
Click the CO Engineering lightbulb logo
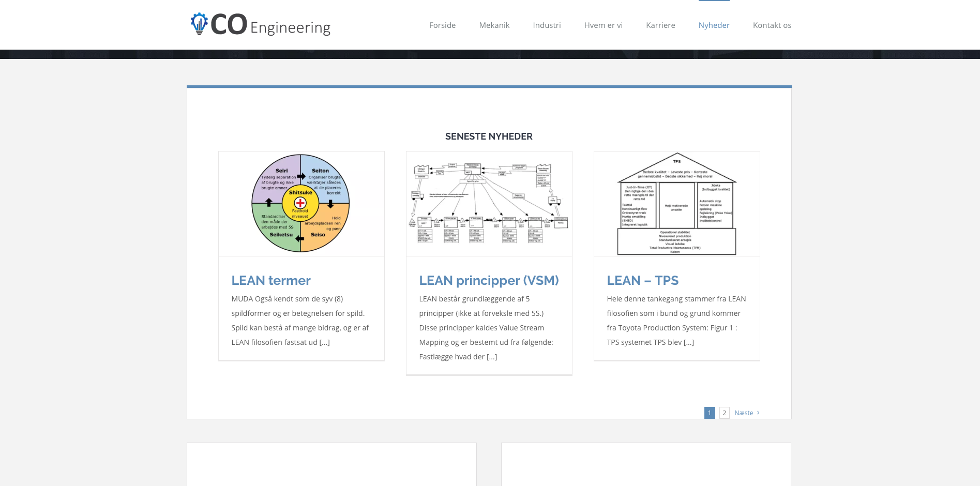(x=199, y=24)
